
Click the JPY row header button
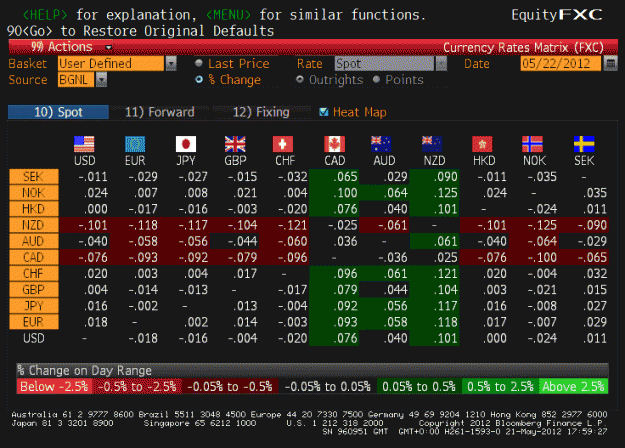tap(34, 306)
